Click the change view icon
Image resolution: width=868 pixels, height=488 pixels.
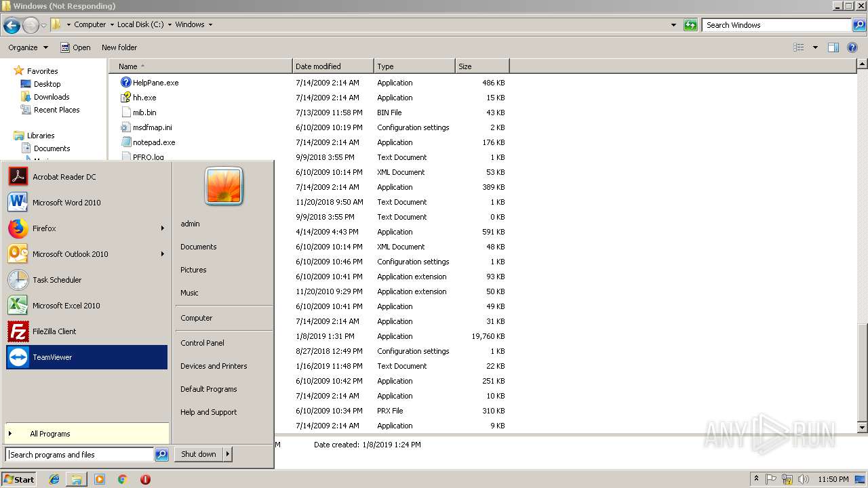799,47
